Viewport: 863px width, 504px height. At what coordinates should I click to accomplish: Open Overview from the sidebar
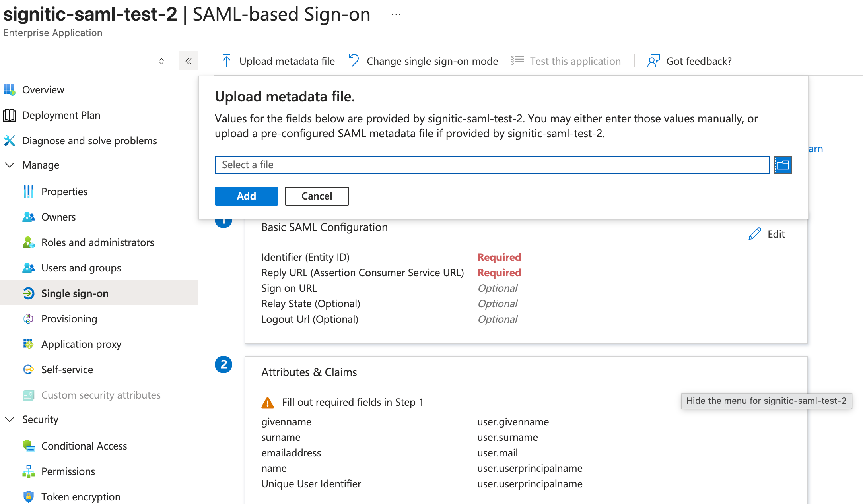click(x=43, y=90)
